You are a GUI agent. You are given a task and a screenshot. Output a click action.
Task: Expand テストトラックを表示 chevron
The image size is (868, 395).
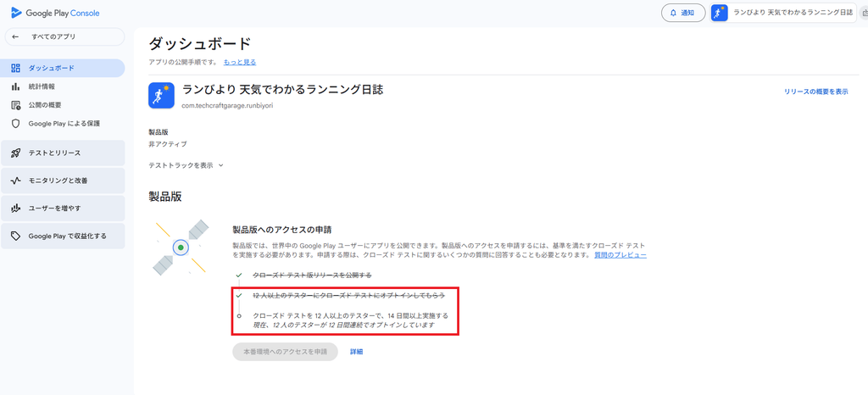click(x=221, y=165)
